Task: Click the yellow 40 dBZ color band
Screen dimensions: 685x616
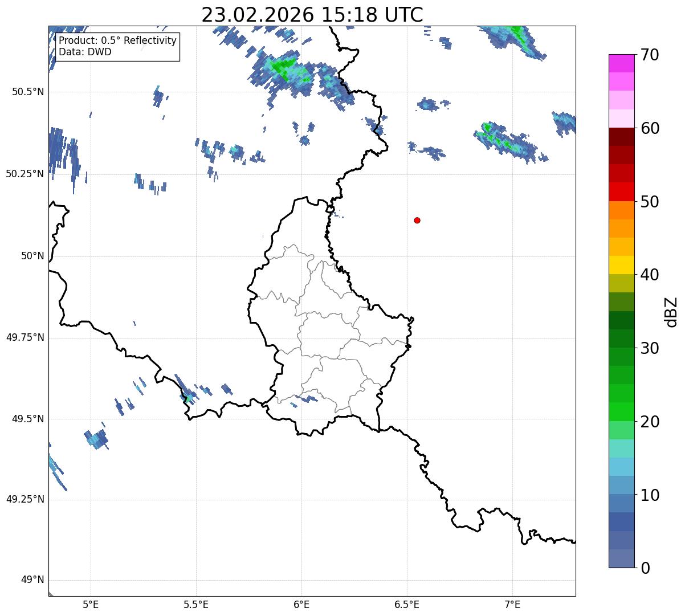Action: (621, 265)
